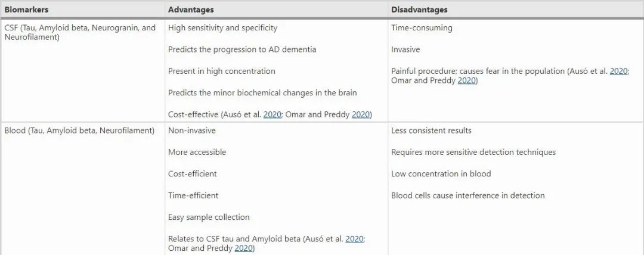Click the Less consistent results text

pos(431,130)
